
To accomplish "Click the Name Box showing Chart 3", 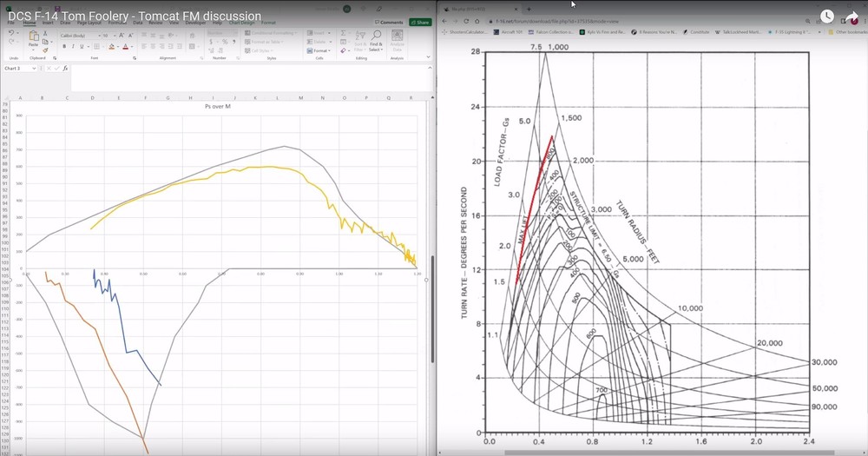I will 20,68.
